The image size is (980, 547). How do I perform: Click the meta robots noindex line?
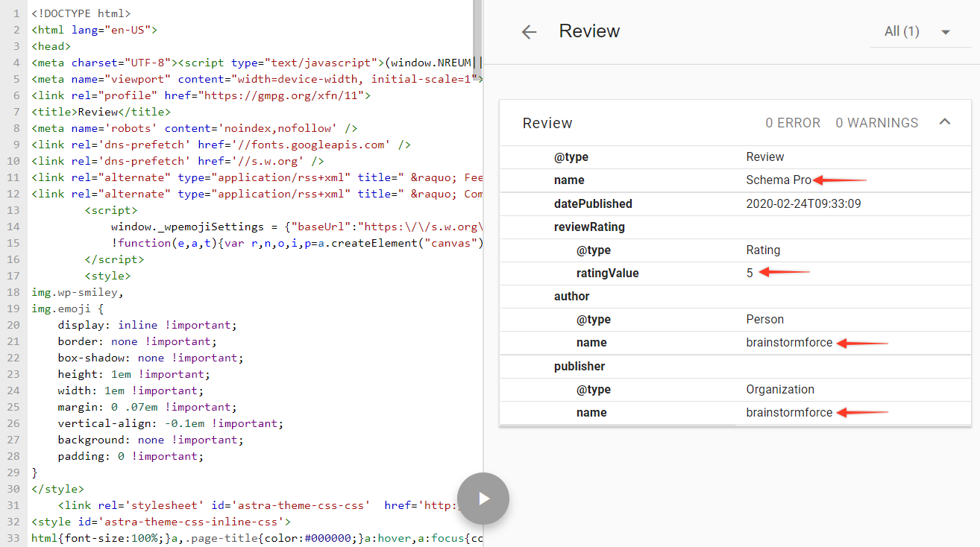point(195,128)
